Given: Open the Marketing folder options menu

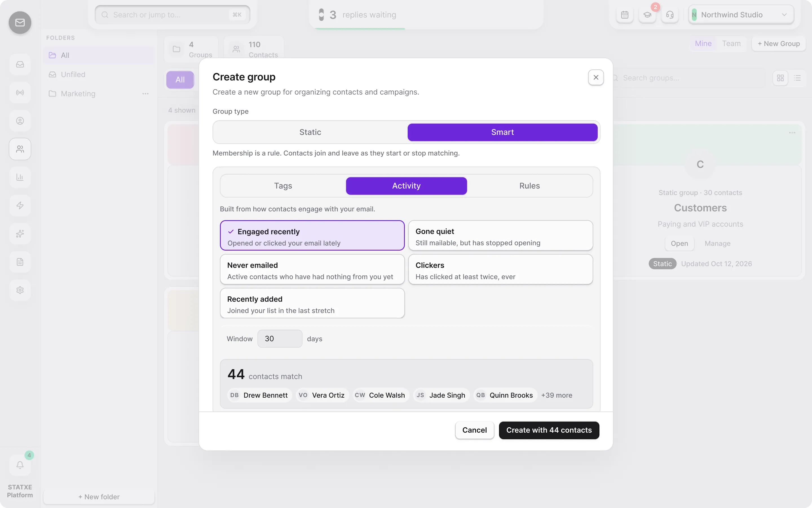Looking at the screenshot, I should [145, 94].
